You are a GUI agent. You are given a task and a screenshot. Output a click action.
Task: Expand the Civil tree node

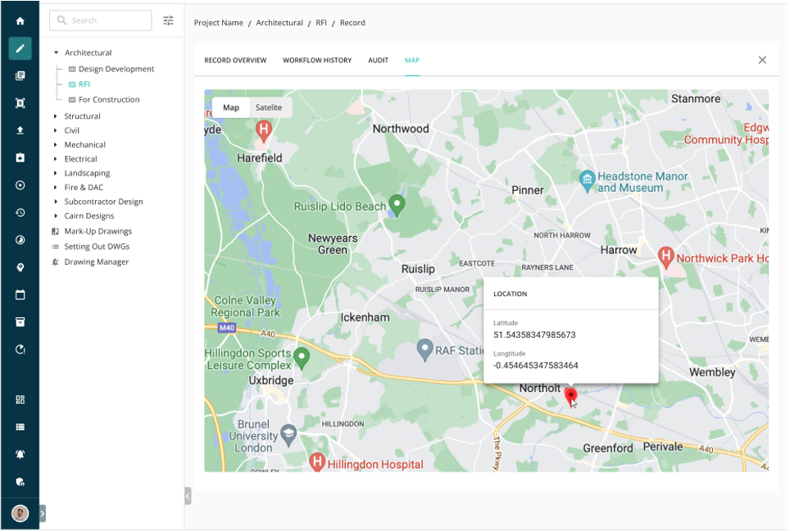point(56,130)
